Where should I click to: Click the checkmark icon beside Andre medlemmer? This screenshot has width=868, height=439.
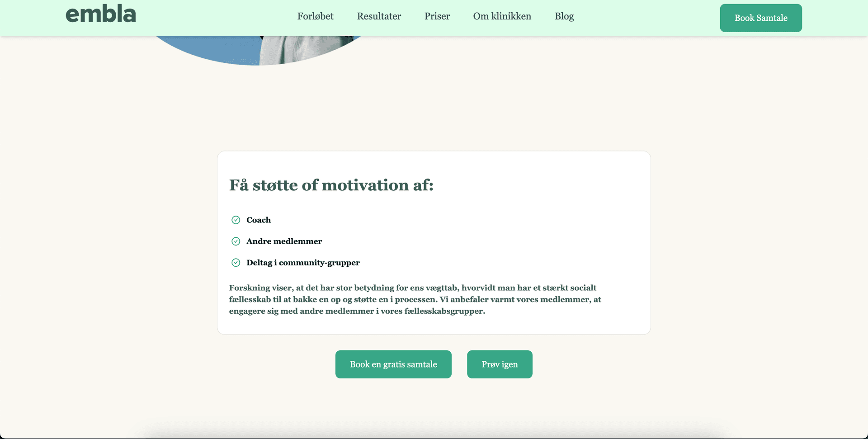pyautogui.click(x=236, y=241)
